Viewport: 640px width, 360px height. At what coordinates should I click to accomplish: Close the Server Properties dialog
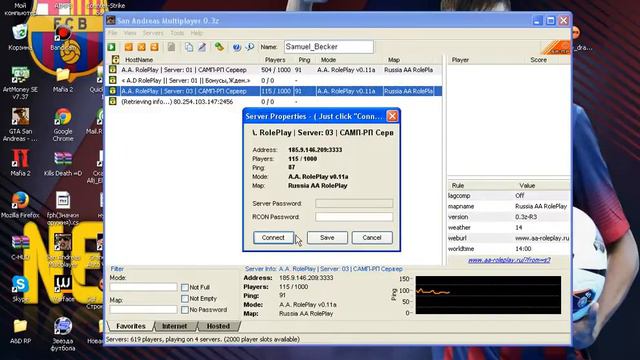pos(392,116)
